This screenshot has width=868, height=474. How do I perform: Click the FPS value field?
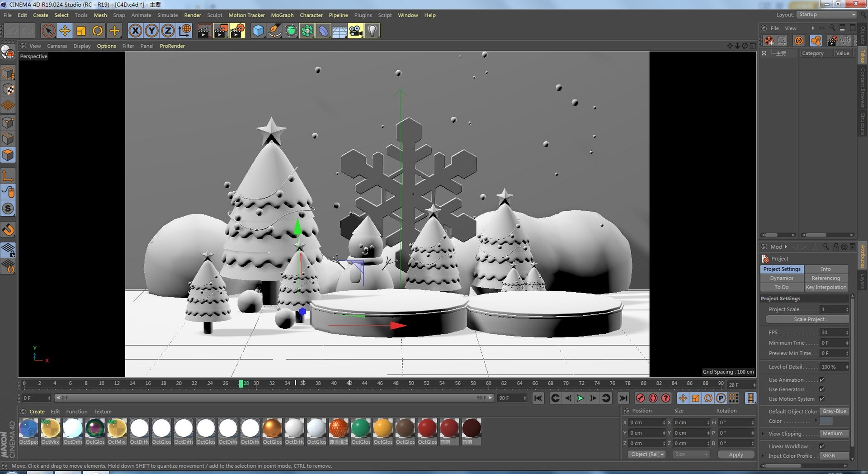point(835,332)
